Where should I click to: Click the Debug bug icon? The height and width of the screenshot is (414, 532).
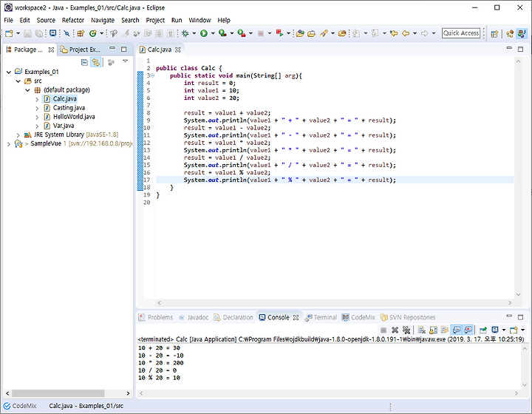coord(185,33)
